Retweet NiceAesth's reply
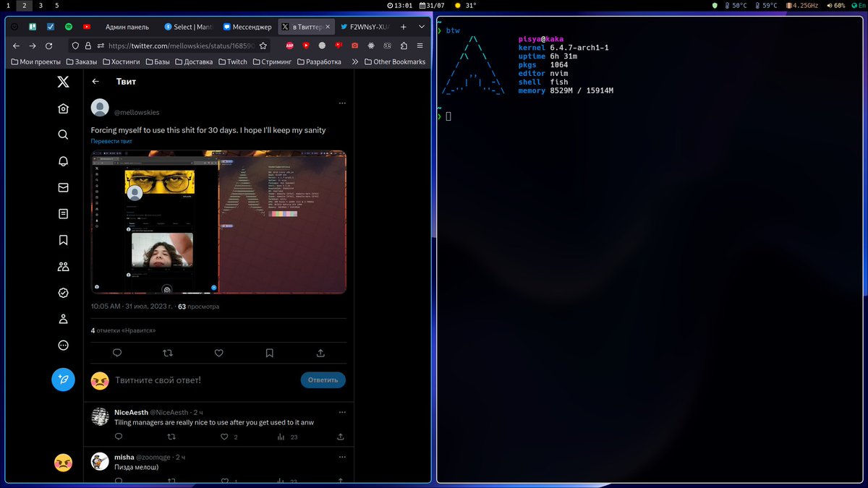Screen dimensions: 868x488 point(171,437)
